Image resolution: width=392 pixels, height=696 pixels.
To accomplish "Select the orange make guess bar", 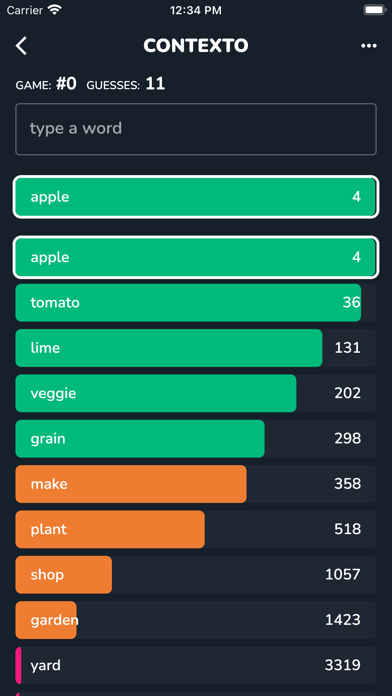I will tap(196, 484).
